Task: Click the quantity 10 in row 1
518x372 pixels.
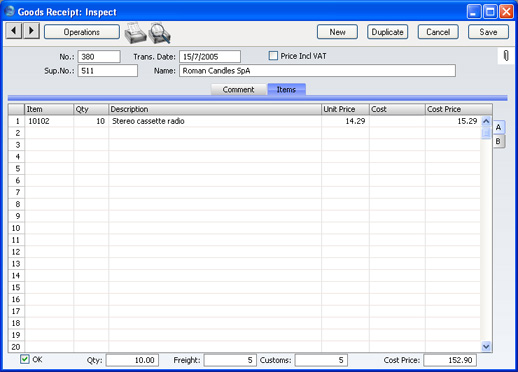Action: click(x=91, y=121)
